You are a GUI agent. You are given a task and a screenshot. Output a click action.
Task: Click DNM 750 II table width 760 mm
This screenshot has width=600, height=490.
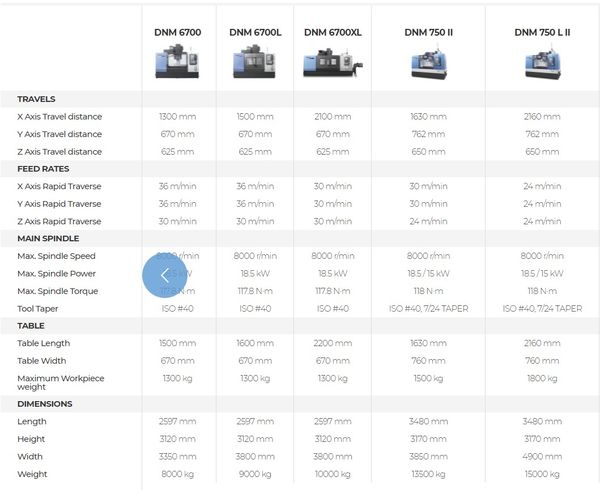[x=429, y=361]
